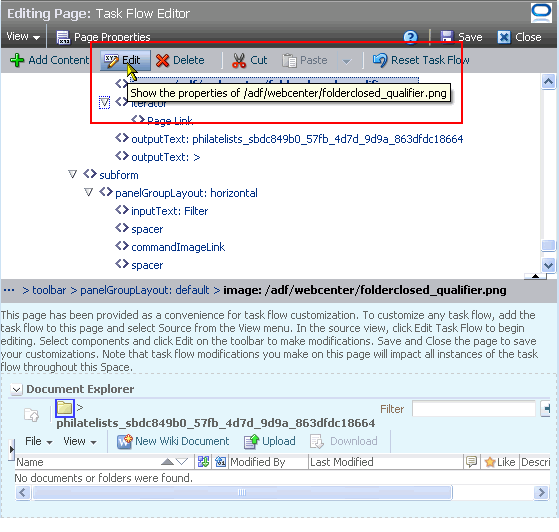Click the comments column icon
The image size is (559, 532).
(x=471, y=462)
